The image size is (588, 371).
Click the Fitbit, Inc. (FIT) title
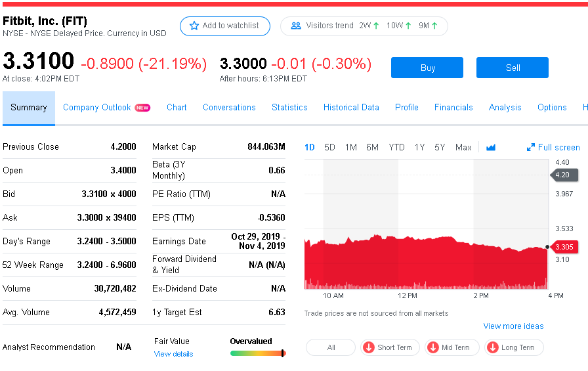(45, 21)
